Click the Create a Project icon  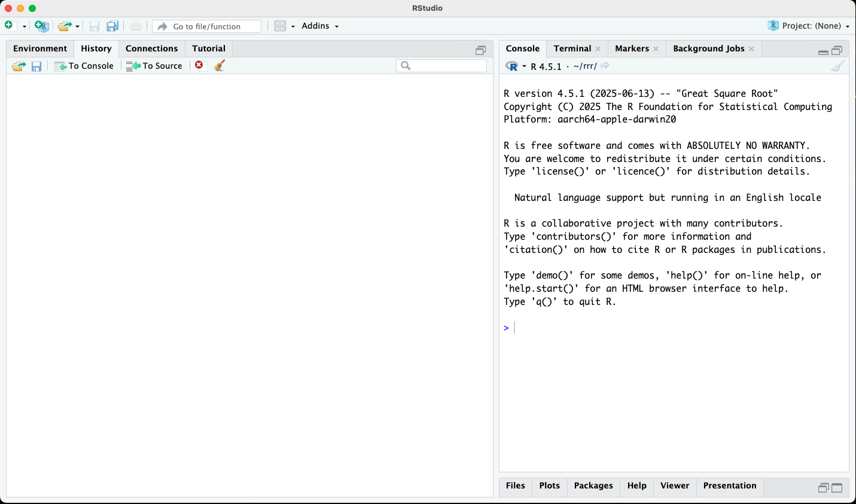[41, 26]
